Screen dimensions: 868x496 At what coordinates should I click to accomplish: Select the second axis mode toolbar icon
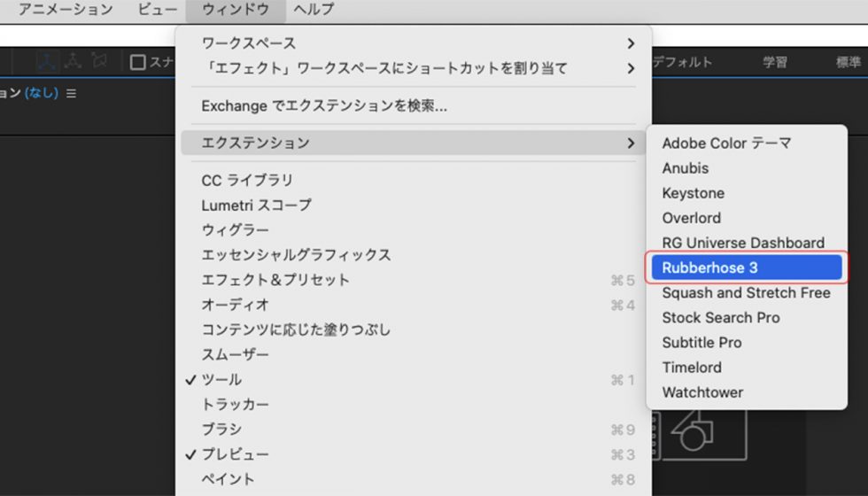pos(73,61)
